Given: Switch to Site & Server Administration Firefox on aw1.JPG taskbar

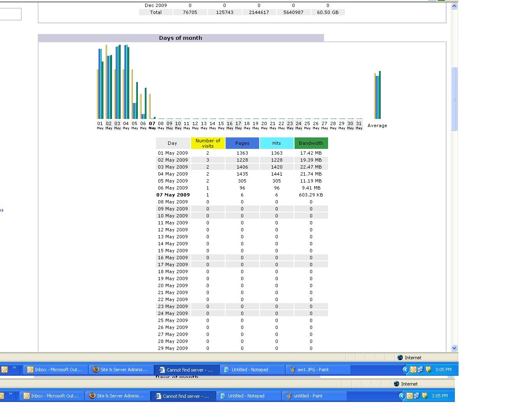Looking at the screenshot, I should 121,370.
